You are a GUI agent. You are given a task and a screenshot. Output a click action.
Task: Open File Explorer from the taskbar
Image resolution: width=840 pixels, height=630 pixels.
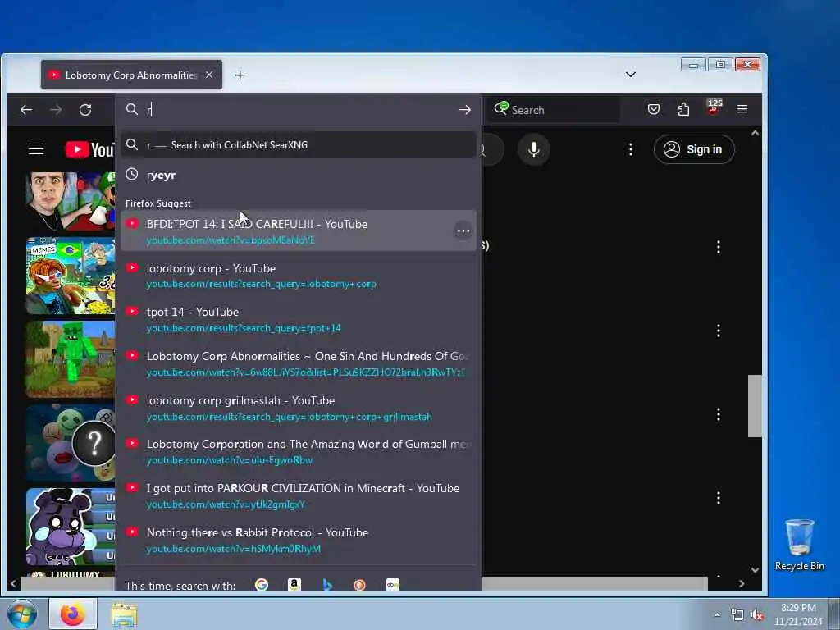(125, 614)
